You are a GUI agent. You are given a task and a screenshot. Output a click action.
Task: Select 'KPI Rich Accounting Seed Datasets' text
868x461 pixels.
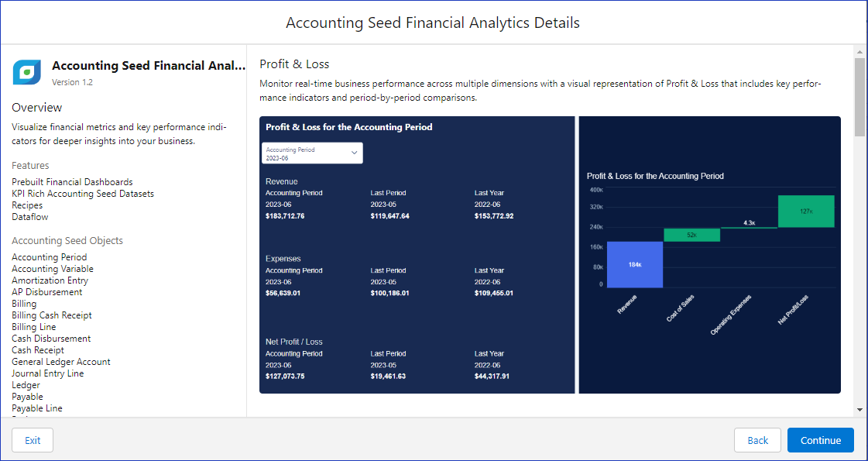tap(83, 194)
